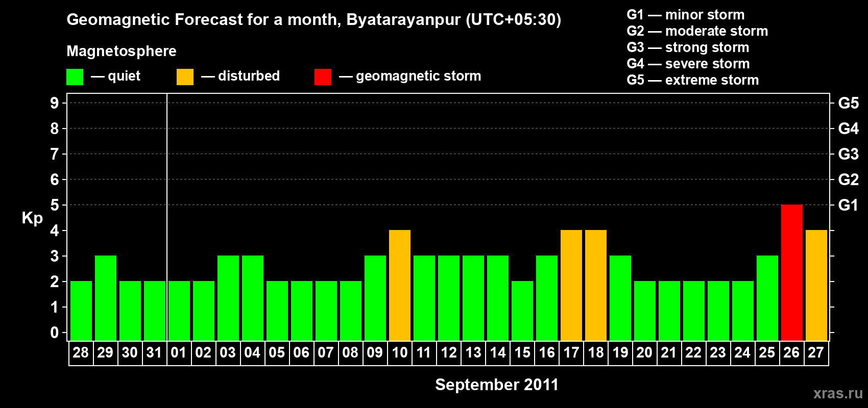This screenshot has height=408, width=868.
Task: Click the date label 01
Action: tap(179, 353)
